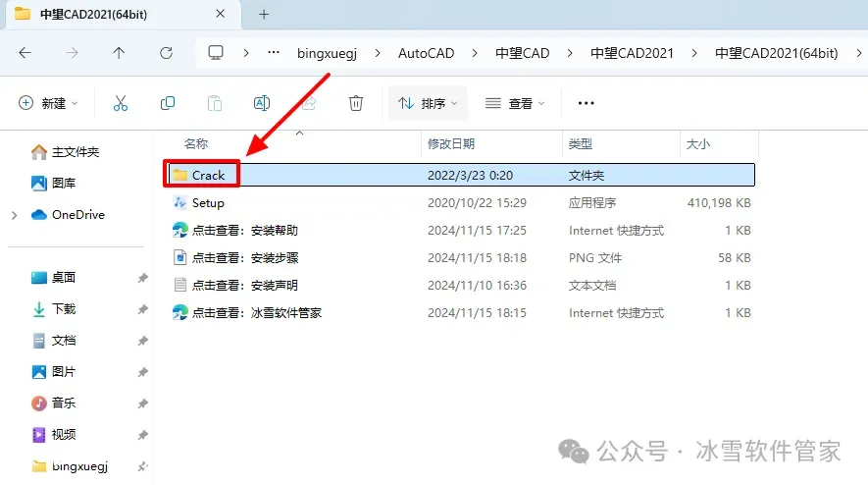Go up one folder level
868x485 pixels.
pyautogui.click(x=119, y=53)
